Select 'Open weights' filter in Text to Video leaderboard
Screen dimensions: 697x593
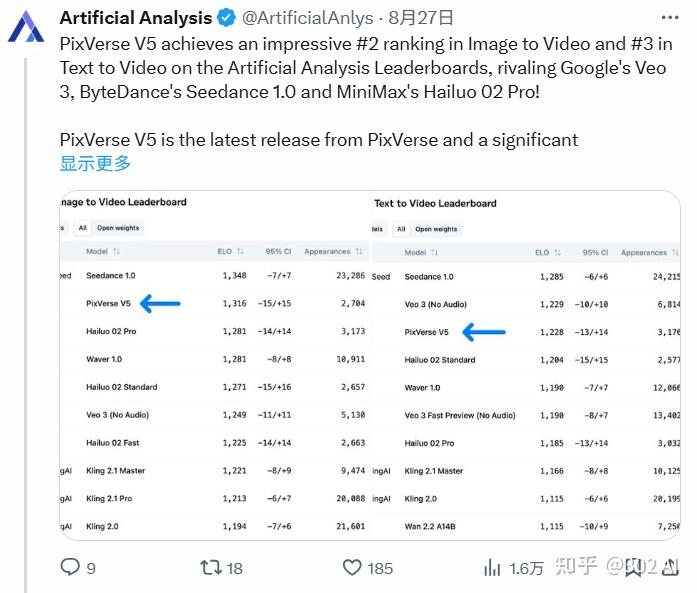436,229
